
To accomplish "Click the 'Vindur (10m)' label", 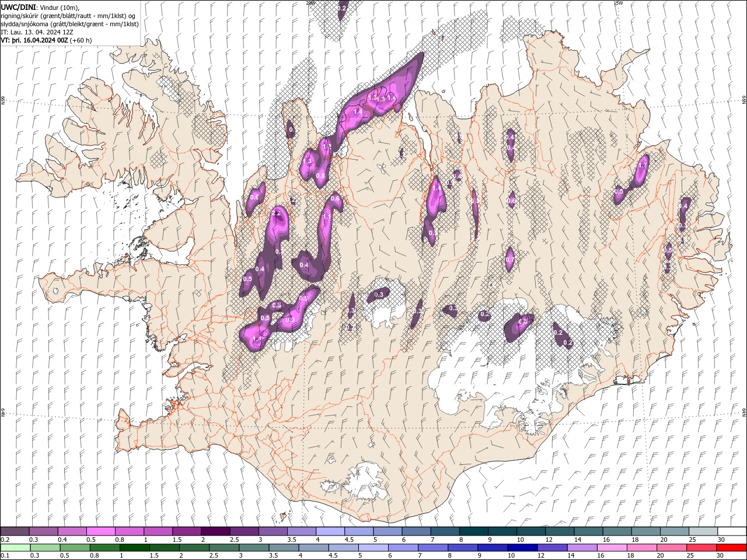I will pos(60,8).
